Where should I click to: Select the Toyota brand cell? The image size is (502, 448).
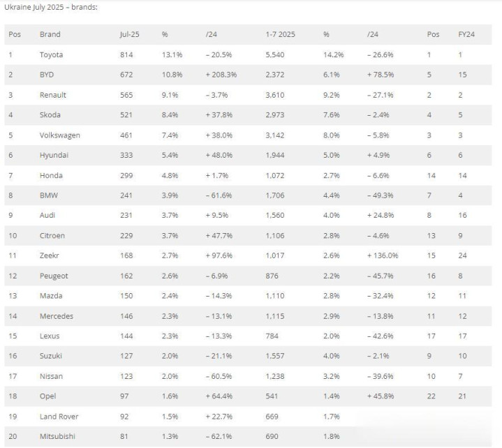pyautogui.click(x=51, y=54)
